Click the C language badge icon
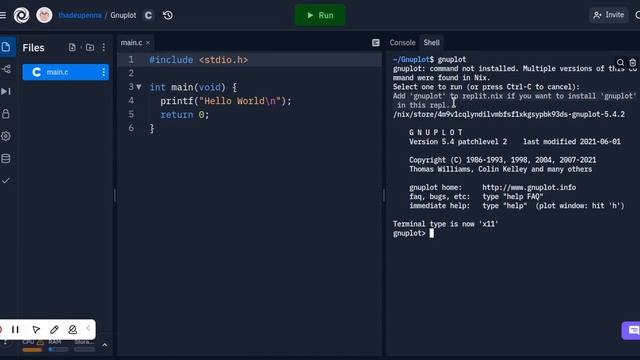The height and width of the screenshot is (360, 640). [148, 15]
